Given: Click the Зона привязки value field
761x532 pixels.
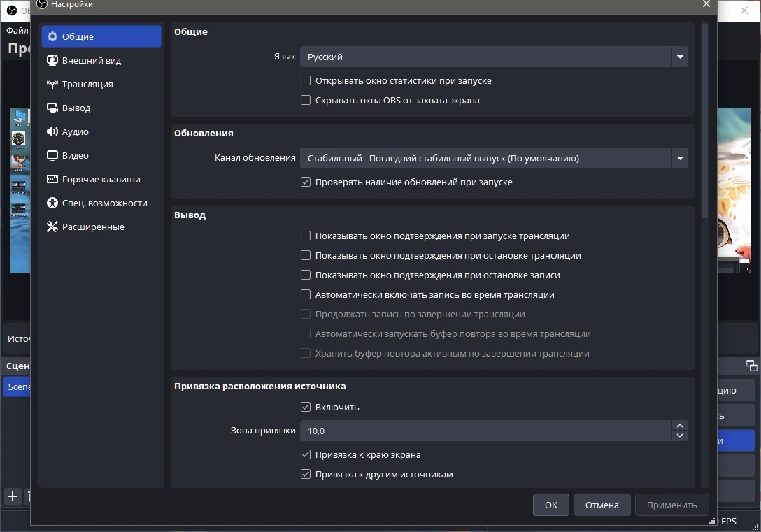Looking at the screenshot, I should 486,431.
